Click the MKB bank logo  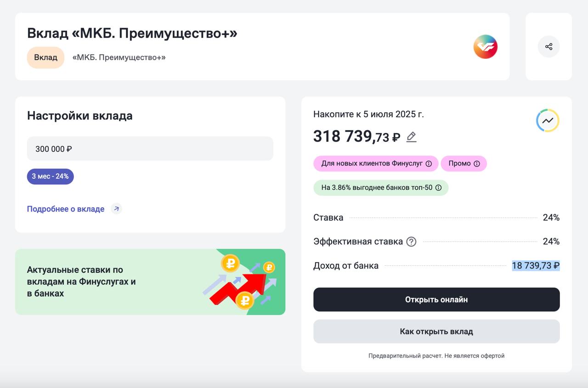(486, 47)
